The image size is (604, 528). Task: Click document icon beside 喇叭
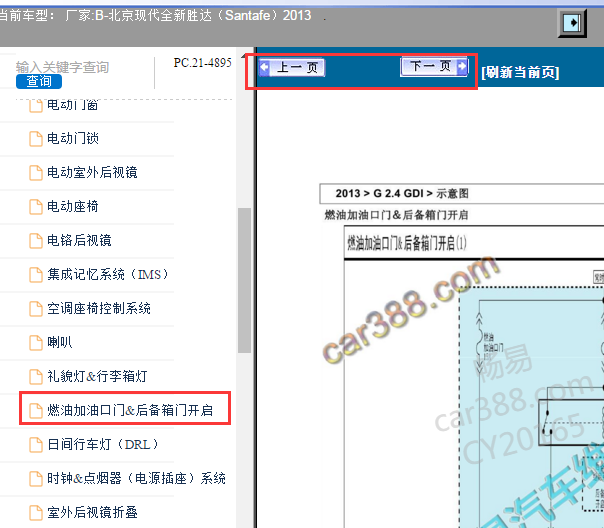coord(36,342)
